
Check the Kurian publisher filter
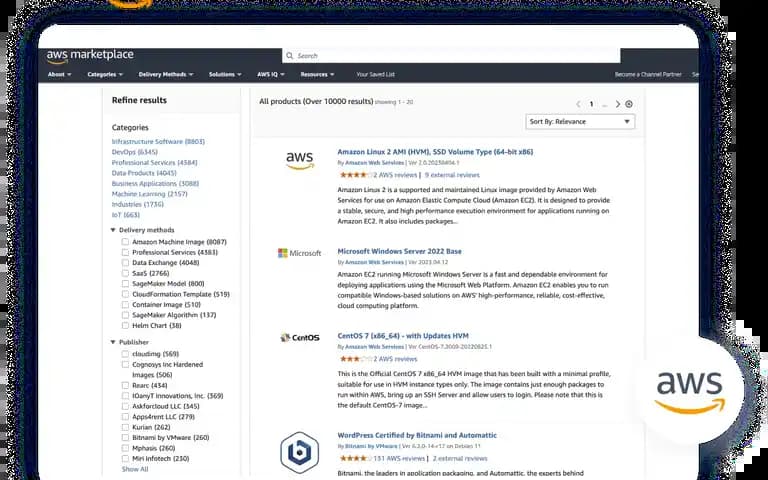pos(125,427)
